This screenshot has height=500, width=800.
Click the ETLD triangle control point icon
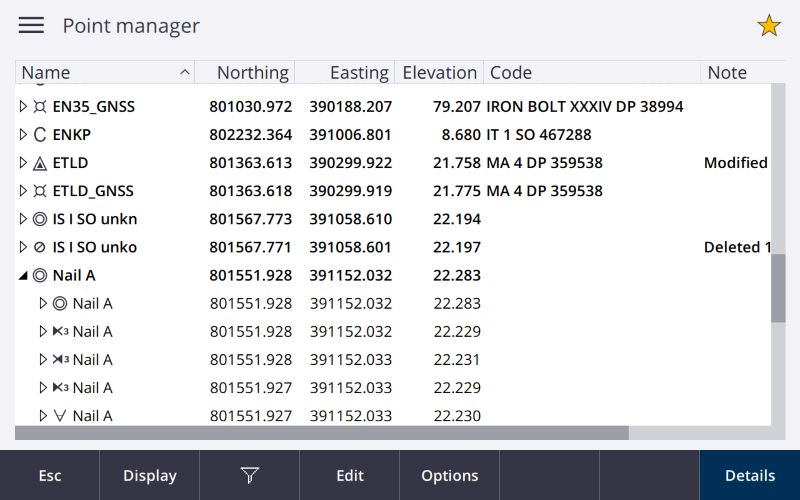[40, 163]
